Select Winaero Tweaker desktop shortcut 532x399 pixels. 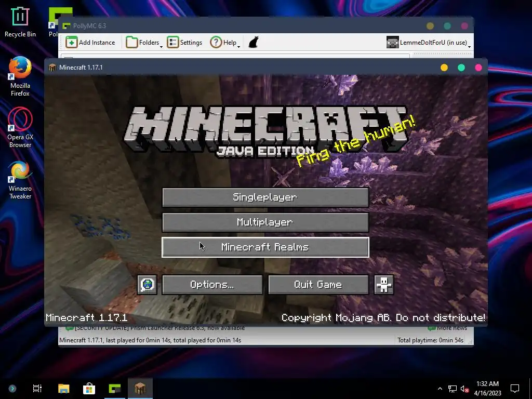pos(20,180)
